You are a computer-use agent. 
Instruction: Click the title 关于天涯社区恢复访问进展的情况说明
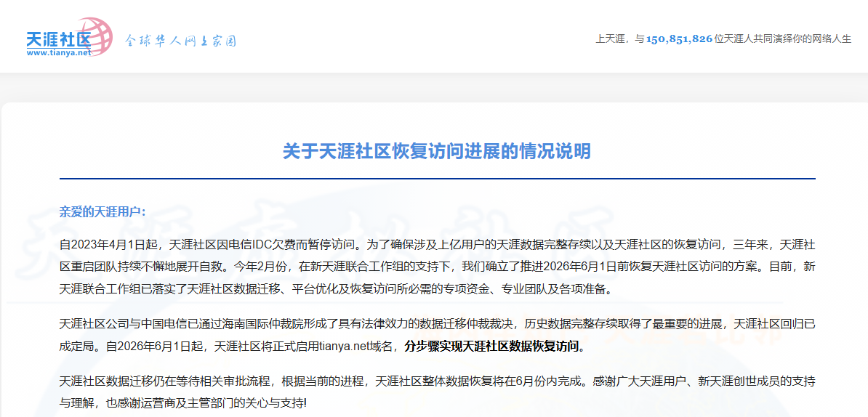click(x=437, y=151)
